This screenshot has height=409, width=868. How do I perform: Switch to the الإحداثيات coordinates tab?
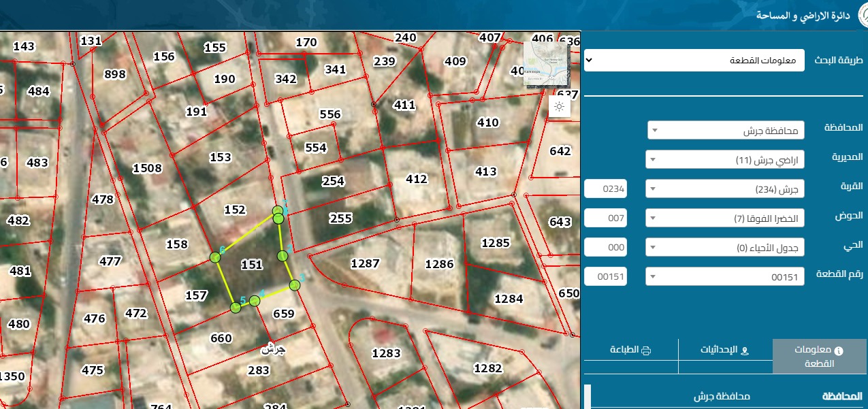725,350
